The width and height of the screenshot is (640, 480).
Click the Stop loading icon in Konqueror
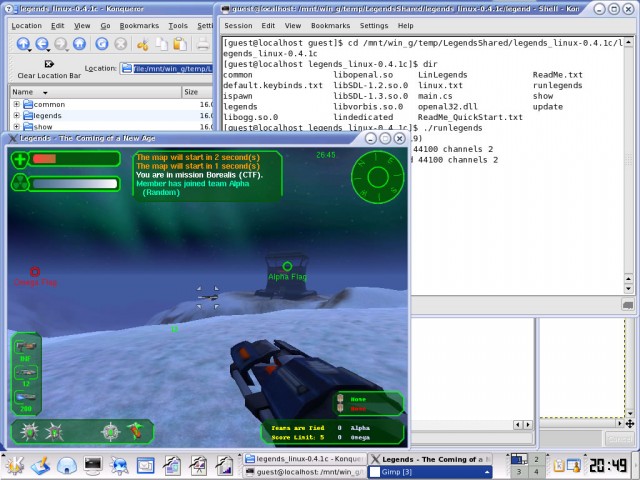120,44
